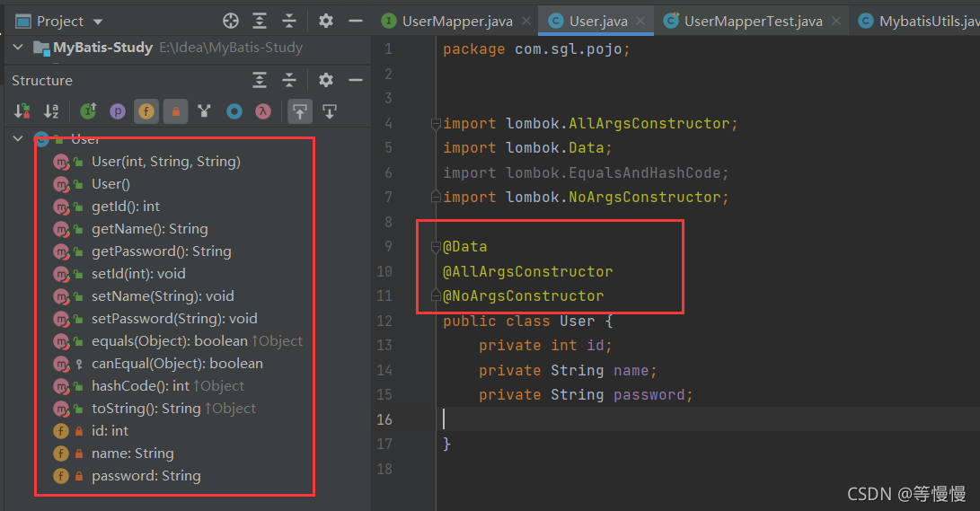The width and height of the screenshot is (980, 511).
Task: Collapse all in Project panel header
Action: 288,21
